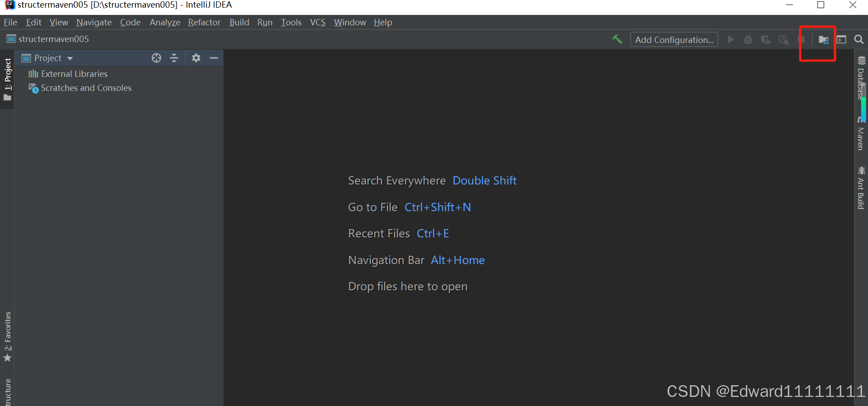Click the Alt+Home shortcut text
The width and height of the screenshot is (868, 406).
pyautogui.click(x=458, y=260)
